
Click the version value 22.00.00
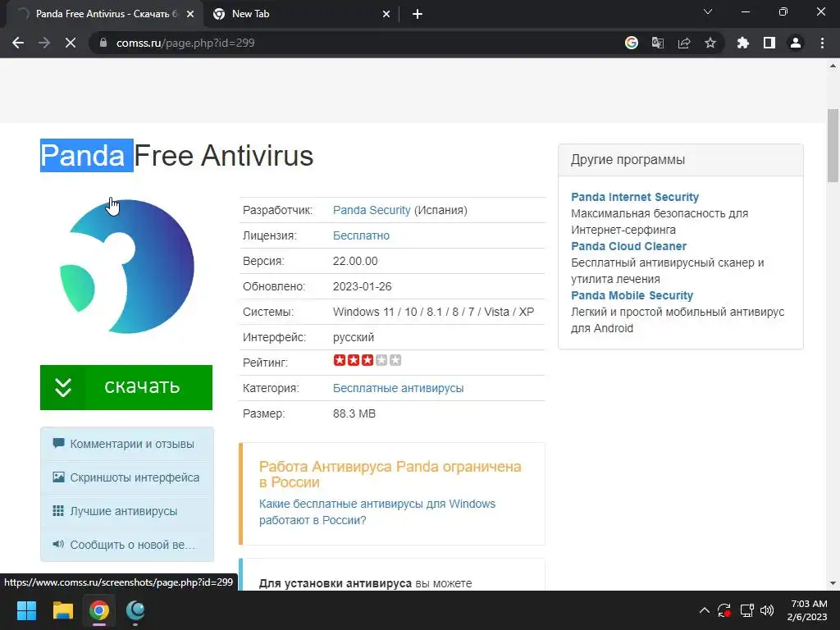click(355, 261)
